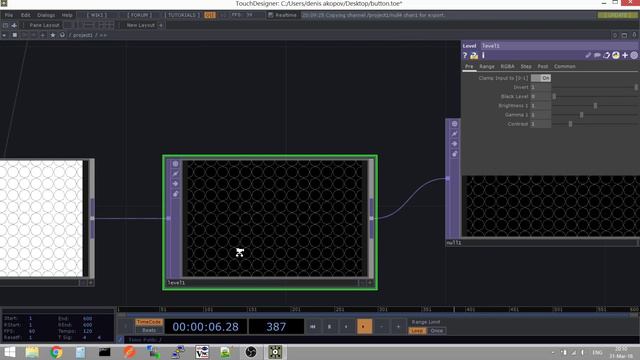Open the parameter help question mark icon

tap(465, 56)
